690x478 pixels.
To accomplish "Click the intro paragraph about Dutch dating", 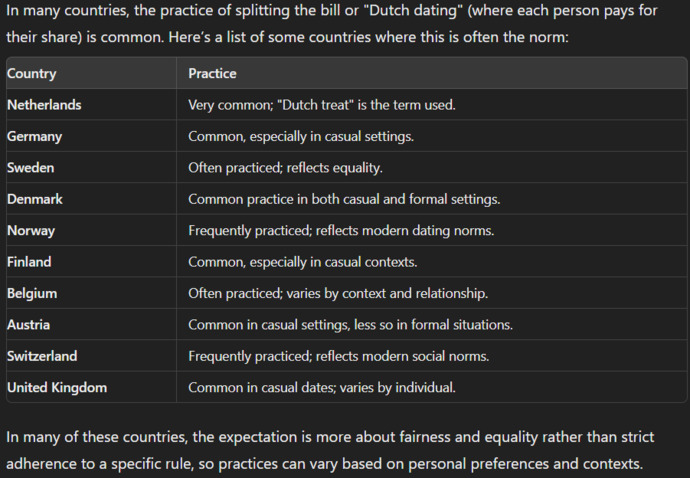I will click(332, 23).
